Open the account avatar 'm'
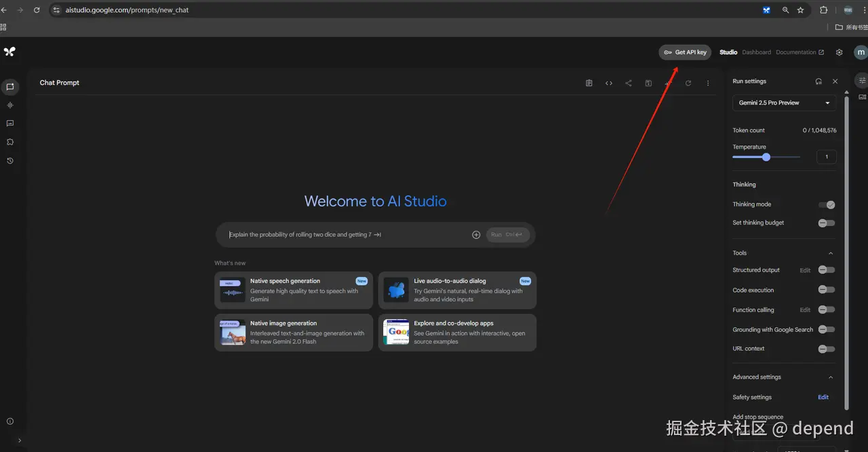The height and width of the screenshot is (452, 868). click(x=861, y=52)
